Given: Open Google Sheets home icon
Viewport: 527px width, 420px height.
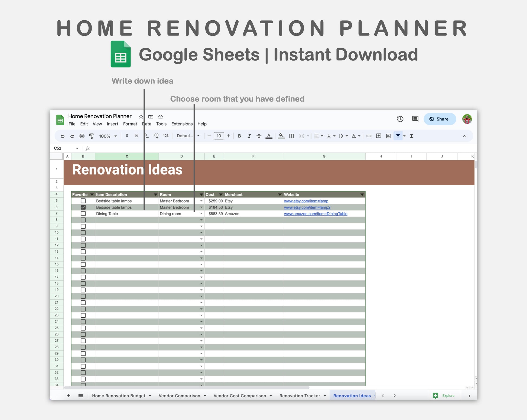Looking at the screenshot, I should pos(60,120).
